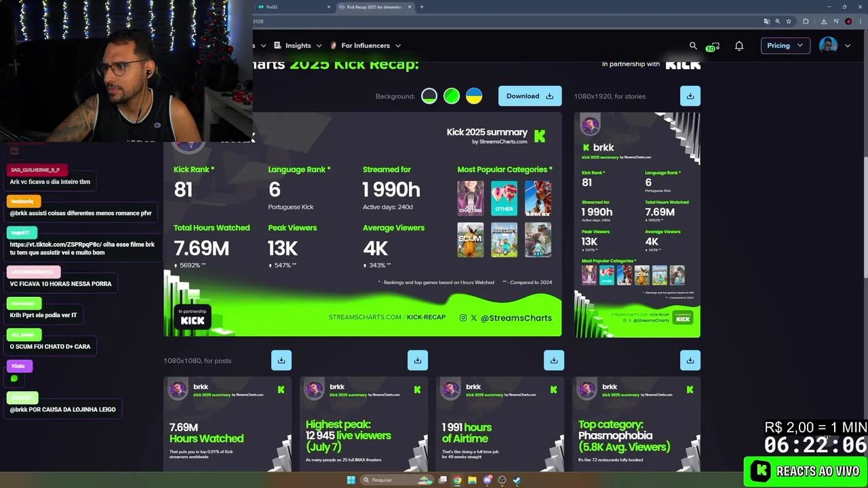This screenshot has height=488, width=868.
Task: Open a new browser tab
Action: [x=422, y=7]
